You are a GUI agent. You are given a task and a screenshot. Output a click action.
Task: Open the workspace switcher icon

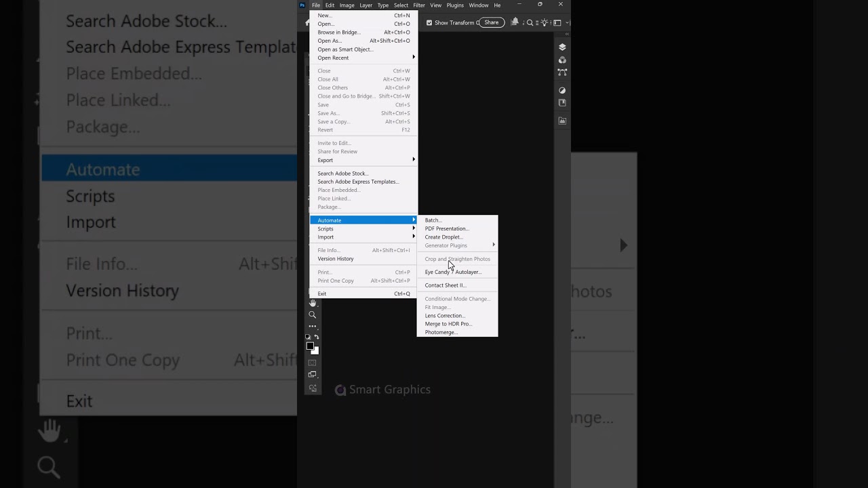point(557,22)
